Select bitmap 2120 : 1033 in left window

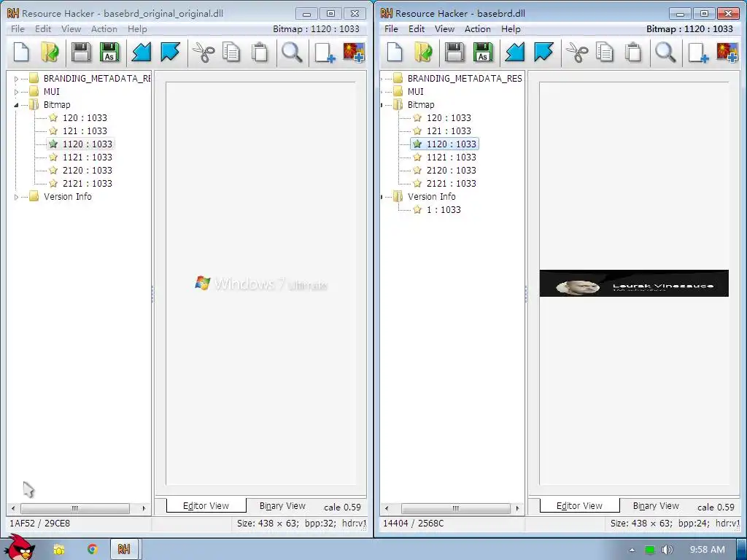(x=88, y=171)
